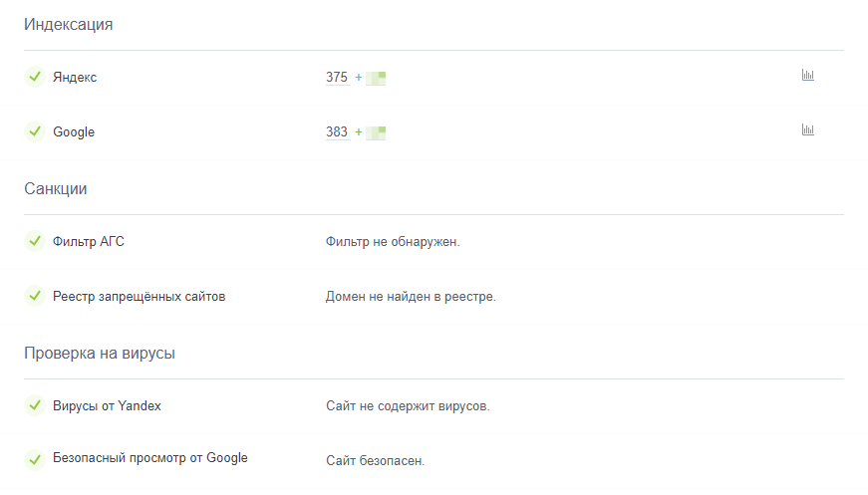Click the 383 indexed pages number
The image size is (868, 495).
337,131
